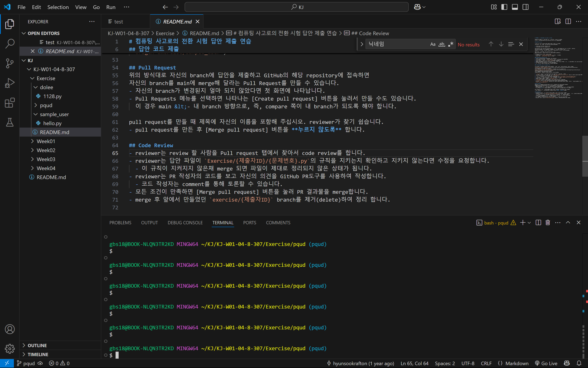Image resolution: width=588 pixels, height=368 pixels.
Task: Open markdown preview to the side
Action: coord(558,21)
